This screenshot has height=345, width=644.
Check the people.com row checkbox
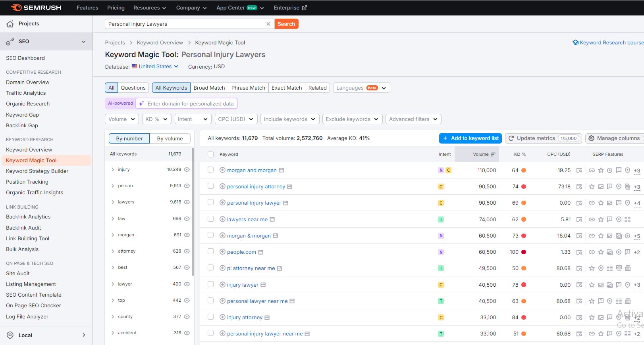click(x=211, y=251)
